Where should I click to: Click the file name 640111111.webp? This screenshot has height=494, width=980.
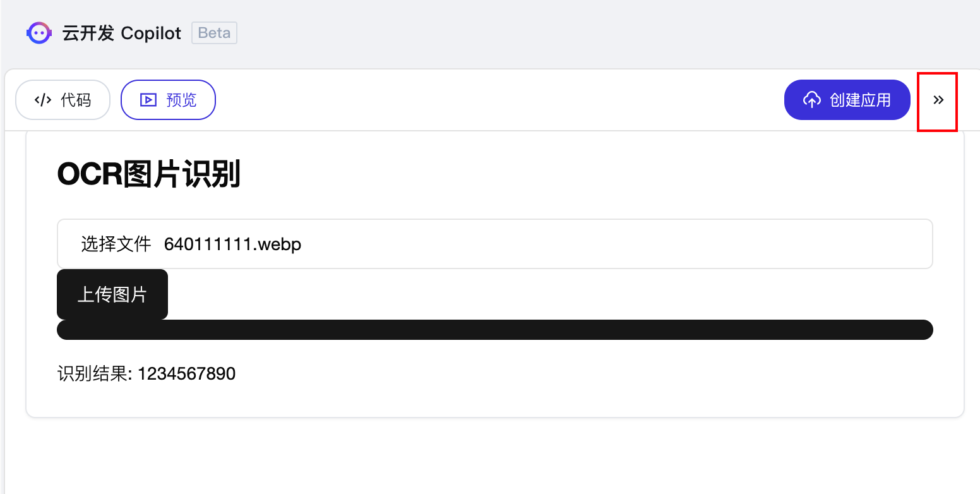tap(232, 244)
